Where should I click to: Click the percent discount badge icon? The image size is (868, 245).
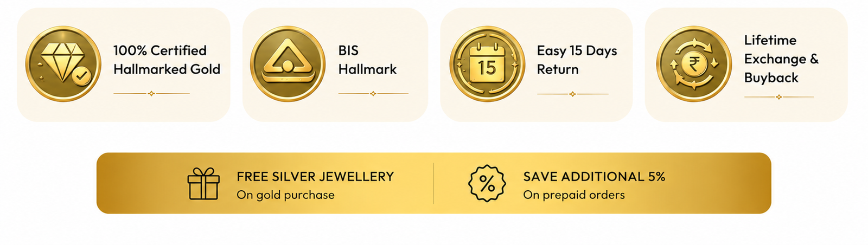tap(487, 184)
